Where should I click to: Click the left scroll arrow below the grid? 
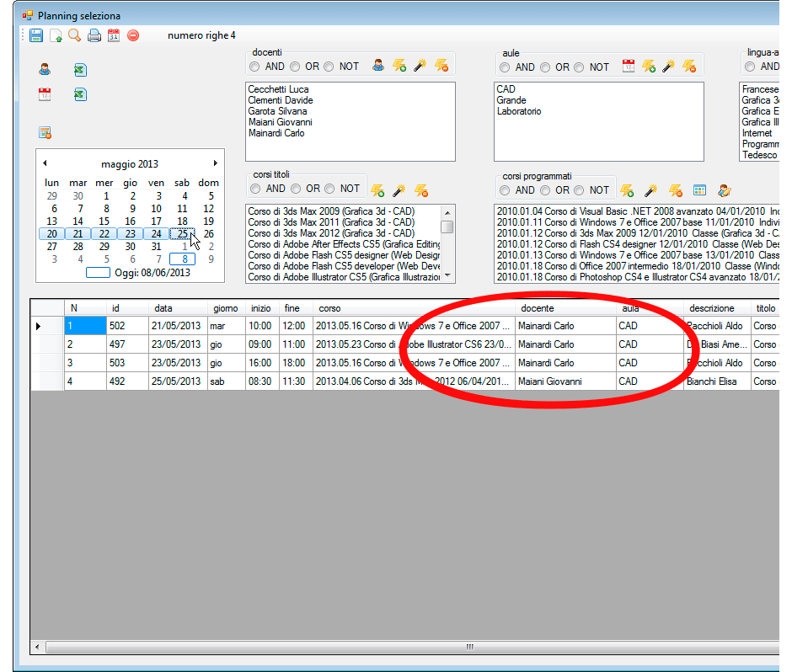click(x=37, y=647)
